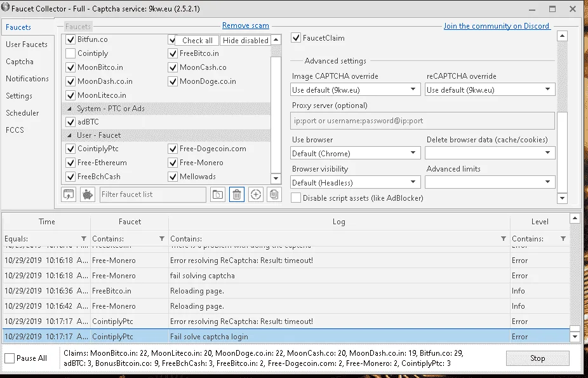
Task: Toggle the Free-Monero checkbox
Action: pyautogui.click(x=173, y=163)
